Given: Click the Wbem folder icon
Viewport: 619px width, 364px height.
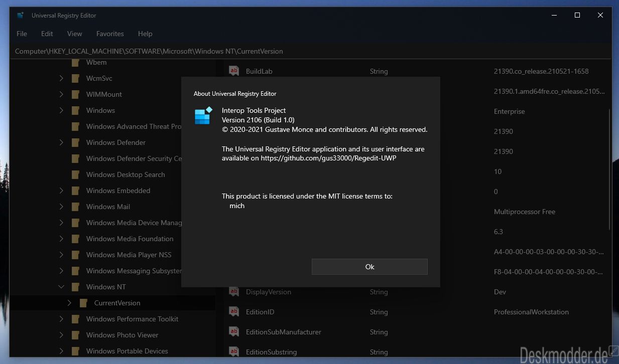Looking at the screenshot, I should pos(75,63).
